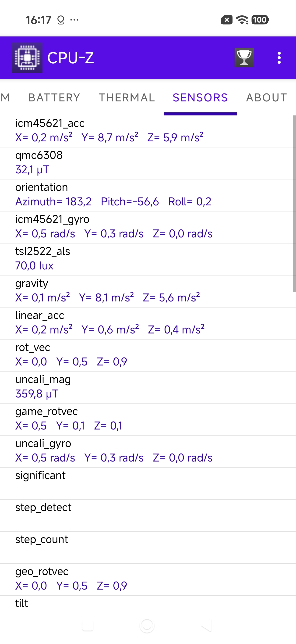Tap the Wi-Fi status bar icon
This screenshot has width=296, height=644.
[x=242, y=20]
